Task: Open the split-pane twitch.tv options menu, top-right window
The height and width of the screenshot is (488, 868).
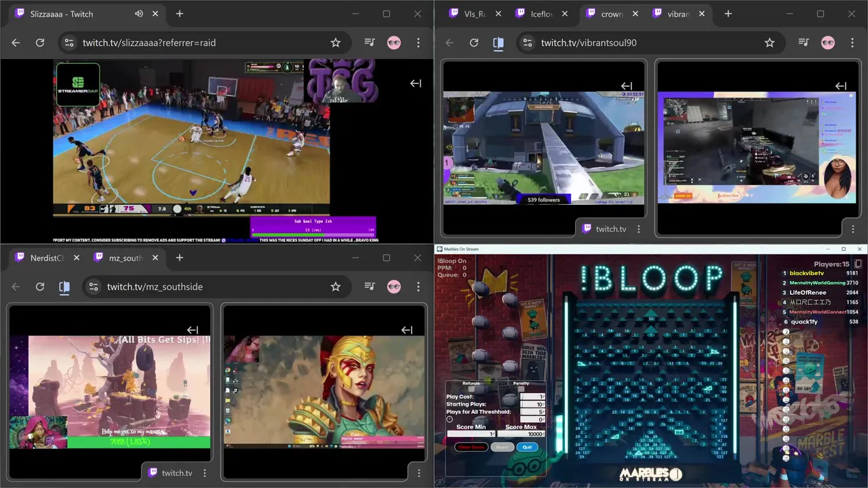Action: click(638, 229)
